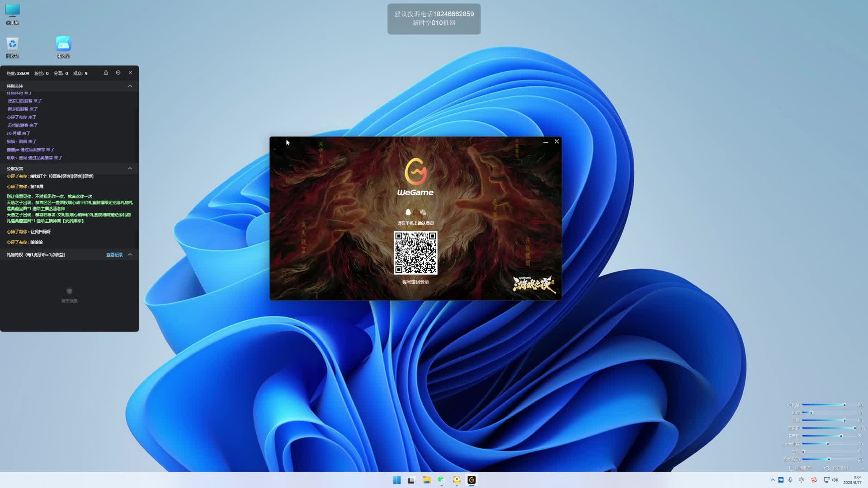Switch the 中 input language indicator
Screen dimensions: 868x488
(x=802, y=480)
